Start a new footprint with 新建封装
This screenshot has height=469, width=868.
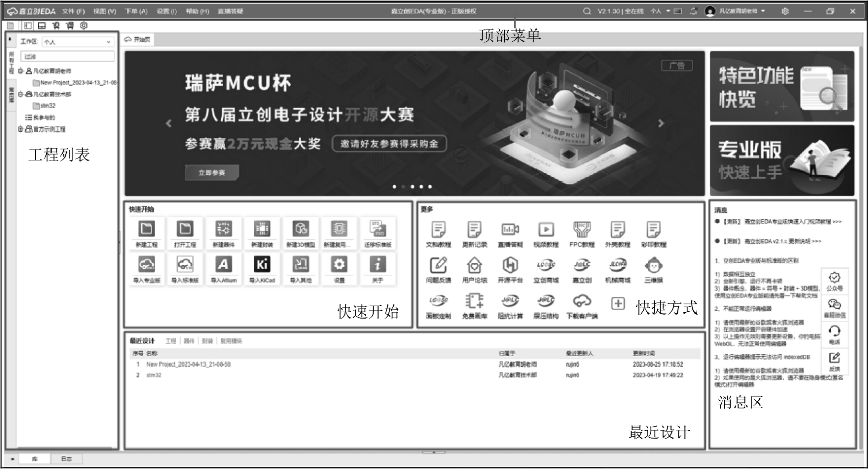point(262,229)
